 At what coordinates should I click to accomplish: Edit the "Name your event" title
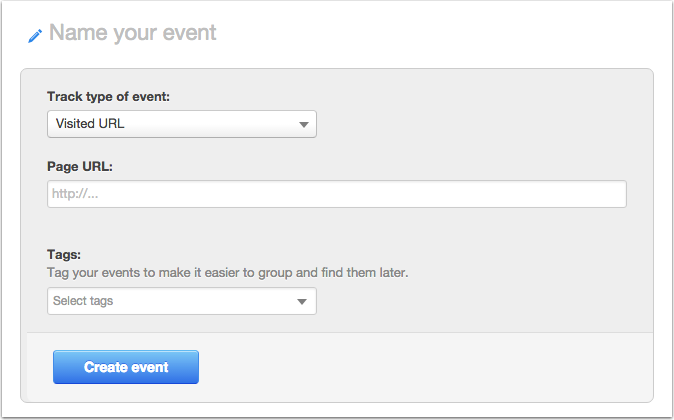132,33
